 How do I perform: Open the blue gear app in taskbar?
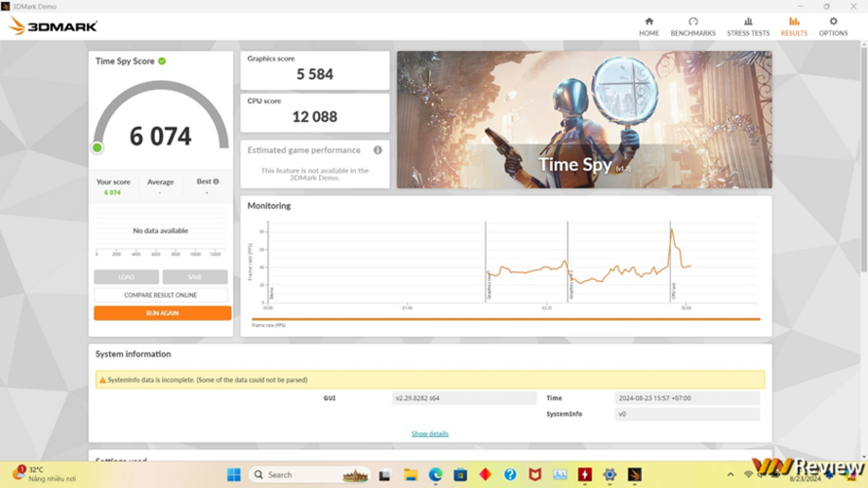coord(610,474)
